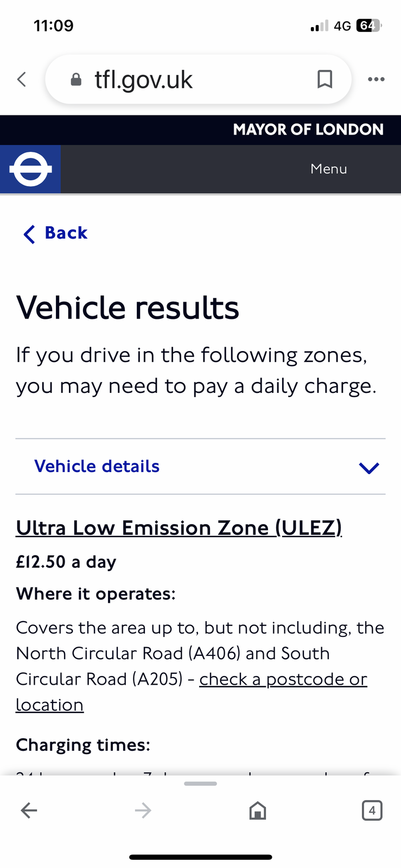The width and height of the screenshot is (401, 868).
Task: Tap the tfl.gov.uk address field
Action: point(199,79)
